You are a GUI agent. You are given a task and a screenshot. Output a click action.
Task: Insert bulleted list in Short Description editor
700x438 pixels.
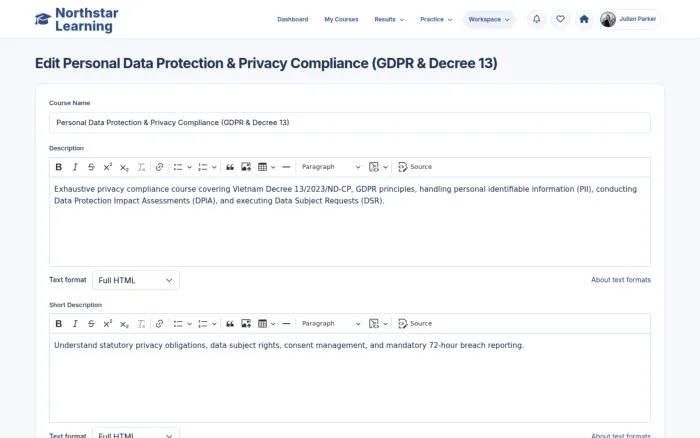click(178, 324)
